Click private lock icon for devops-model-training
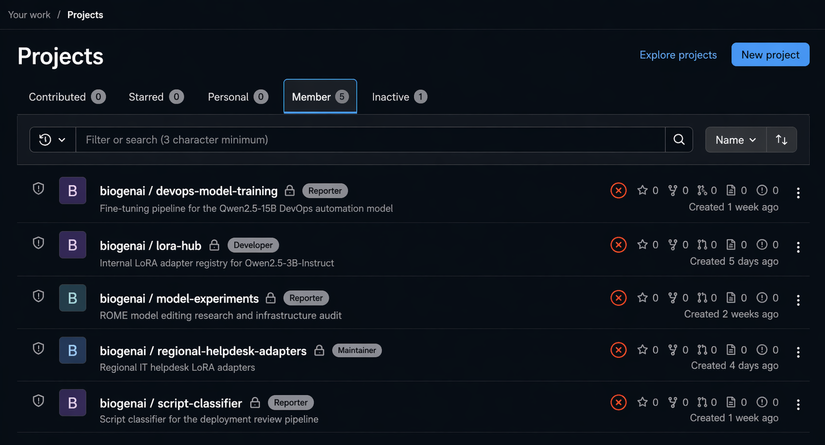 [x=289, y=190]
